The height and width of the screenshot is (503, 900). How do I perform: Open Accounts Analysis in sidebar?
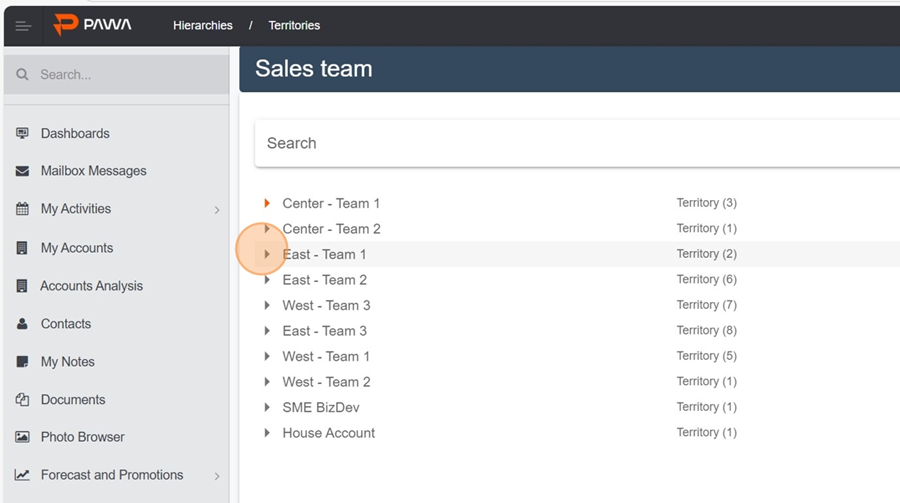pos(91,286)
